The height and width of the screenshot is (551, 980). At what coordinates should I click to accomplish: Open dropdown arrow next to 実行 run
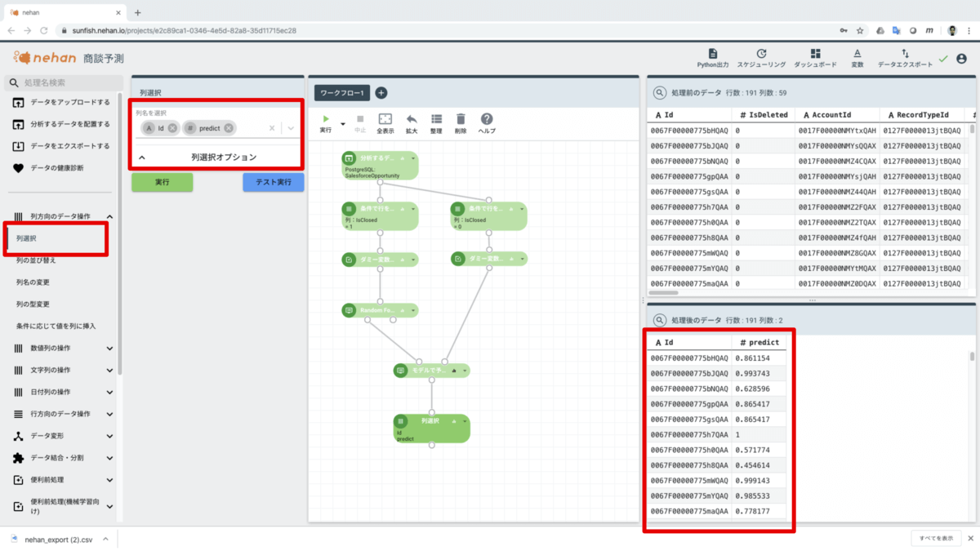[343, 125]
